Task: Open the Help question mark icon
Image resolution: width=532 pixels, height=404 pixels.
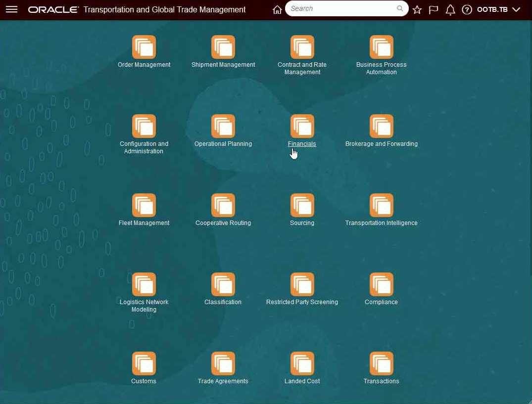Action: pos(467,9)
